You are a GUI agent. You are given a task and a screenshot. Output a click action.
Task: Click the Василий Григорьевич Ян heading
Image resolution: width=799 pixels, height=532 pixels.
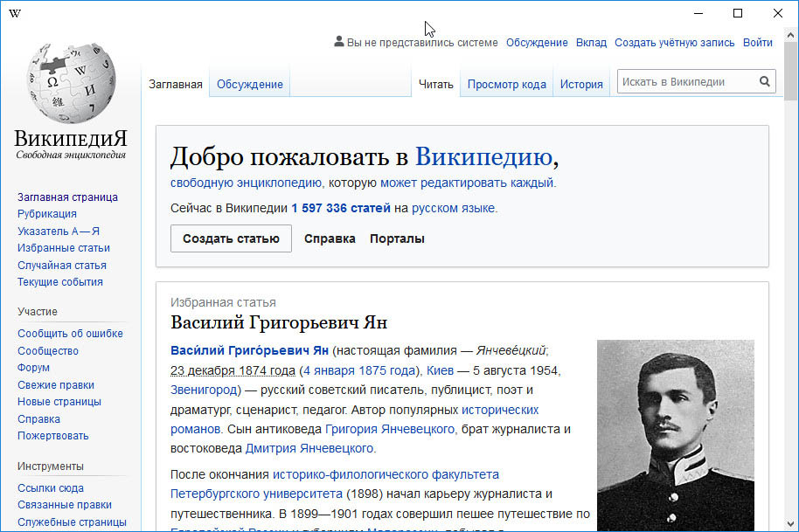tap(279, 322)
